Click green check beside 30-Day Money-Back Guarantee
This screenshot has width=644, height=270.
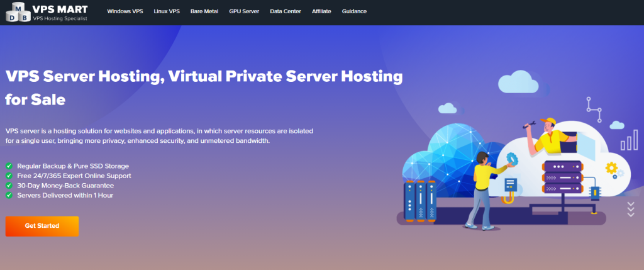9,186
